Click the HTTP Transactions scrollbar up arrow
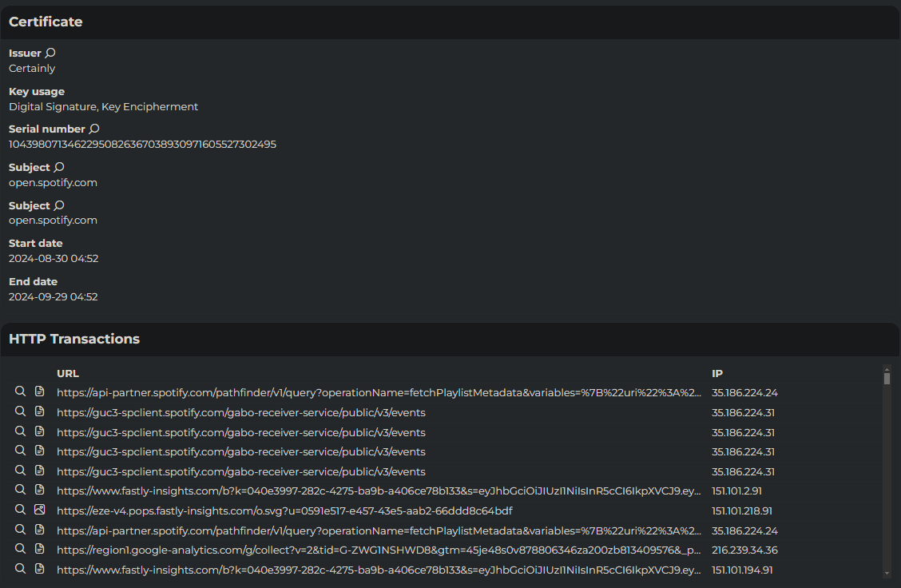The image size is (901, 588). coord(887,369)
